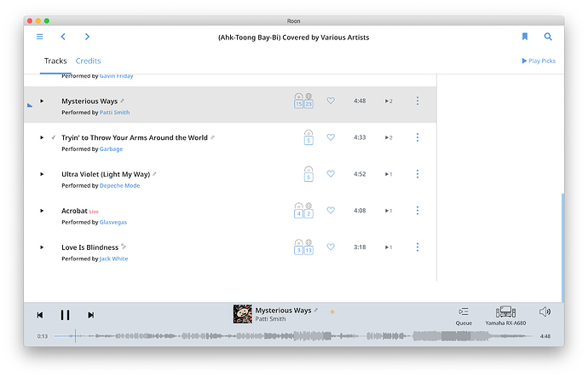Open the Garbage performer link
The width and height of the screenshot is (588, 378).
[x=111, y=149]
